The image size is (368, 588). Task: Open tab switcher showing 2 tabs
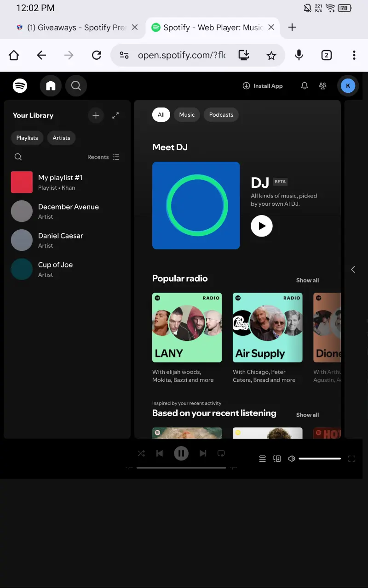pos(326,56)
